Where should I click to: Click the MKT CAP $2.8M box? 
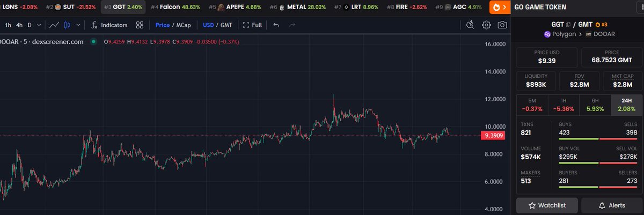(621, 81)
